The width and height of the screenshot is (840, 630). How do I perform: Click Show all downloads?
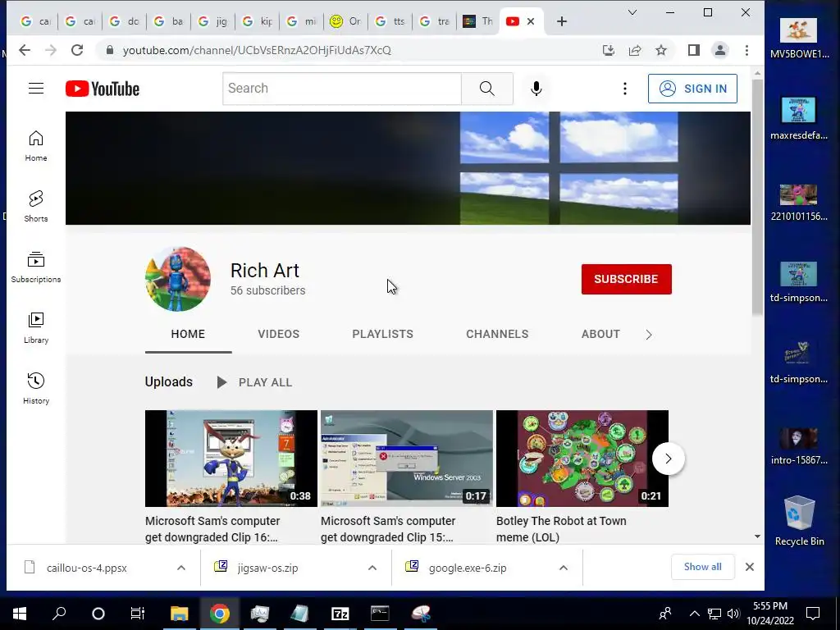point(702,567)
